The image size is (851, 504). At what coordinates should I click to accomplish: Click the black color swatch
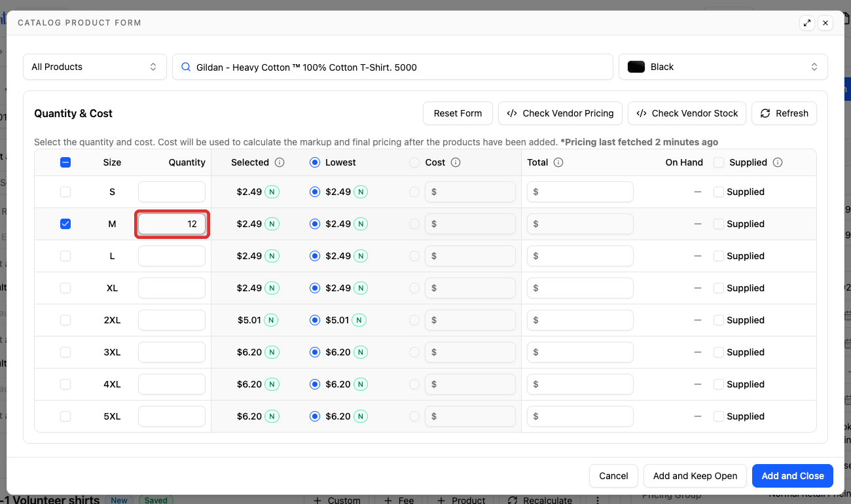point(636,67)
